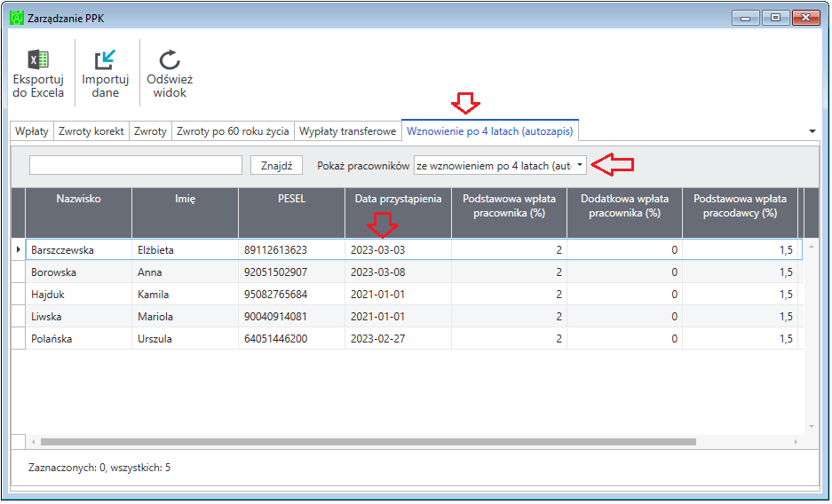Select the Zwroty tab
832x504 pixels.
pos(150,131)
